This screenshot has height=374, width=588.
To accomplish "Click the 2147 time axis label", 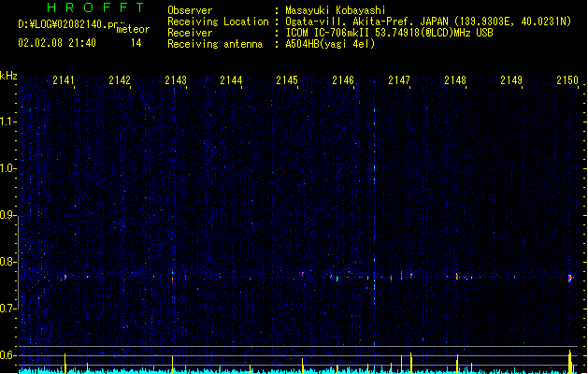I will coord(399,80).
